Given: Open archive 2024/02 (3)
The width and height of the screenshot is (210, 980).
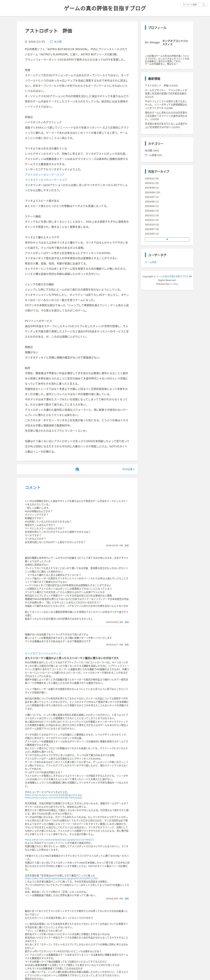Looking at the screenshot, I should pos(152,211).
